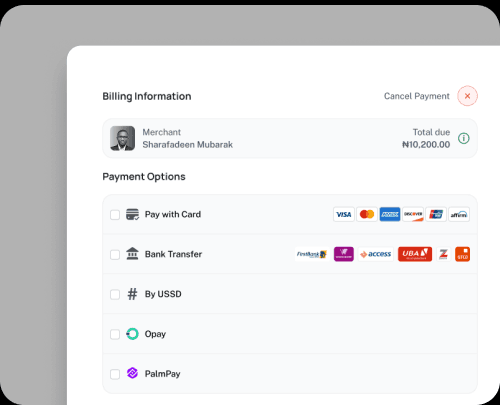Enable the By USSD checkbox

[x=115, y=294]
